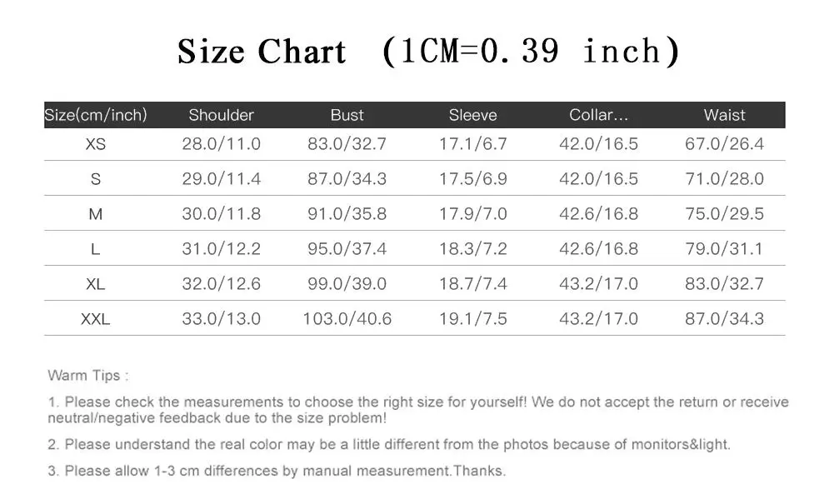Click the Warm Tips heading
Image resolution: width=834 pixels, height=504 pixels.
click(x=88, y=376)
